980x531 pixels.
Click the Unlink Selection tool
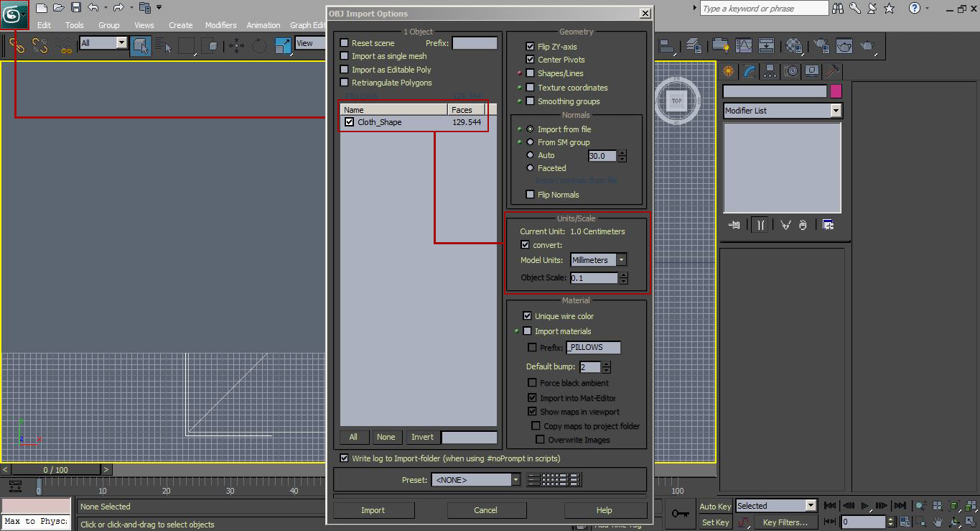(40, 47)
